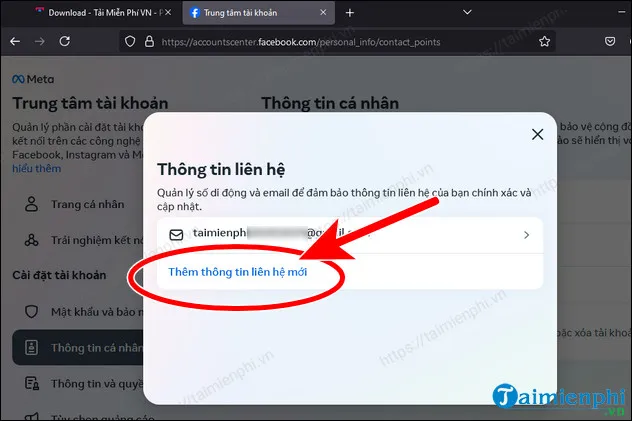Close the Thông tin liên hệ dialog
The width and height of the screenshot is (632, 421).
pos(537,134)
